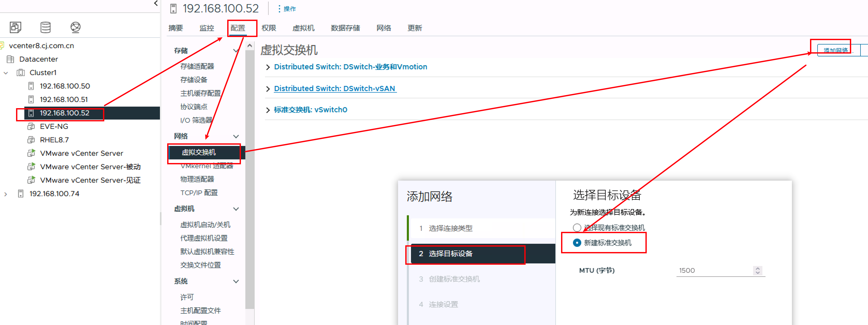Switch to the Monitor tab
The height and width of the screenshot is (325, 868).
207,28
